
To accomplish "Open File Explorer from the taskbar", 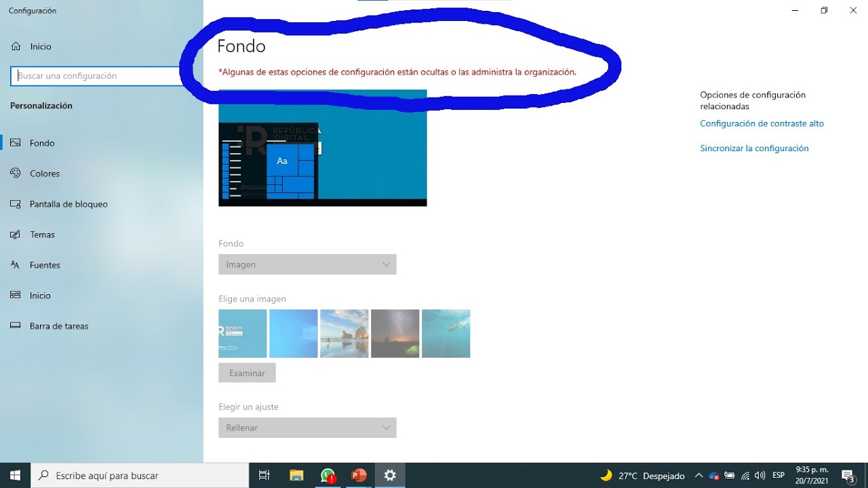I will (x=296, y=475).
